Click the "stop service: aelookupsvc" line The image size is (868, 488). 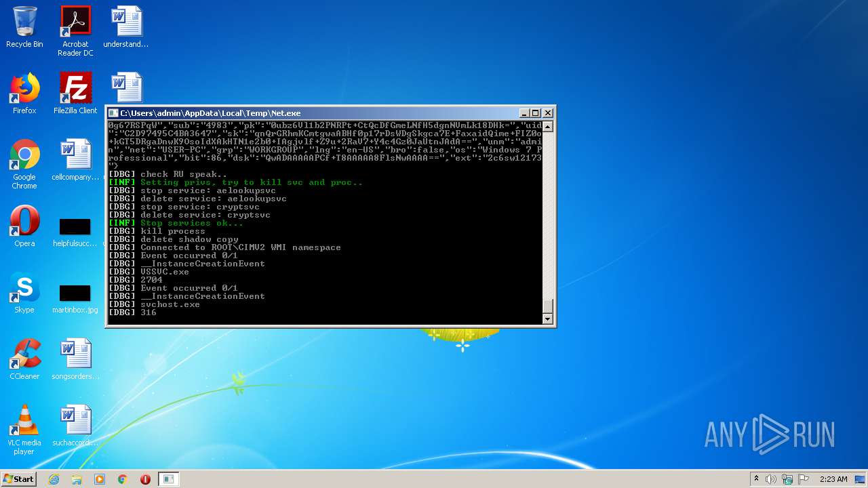(x=208, y=190)
